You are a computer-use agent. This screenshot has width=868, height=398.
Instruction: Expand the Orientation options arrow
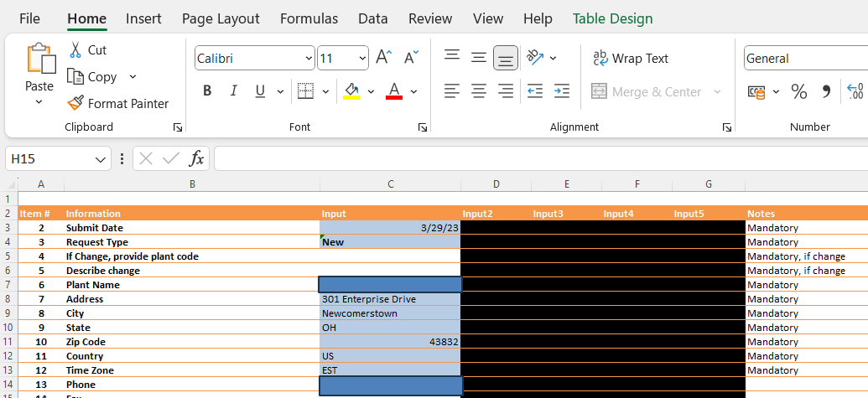[x=553, y=58]
